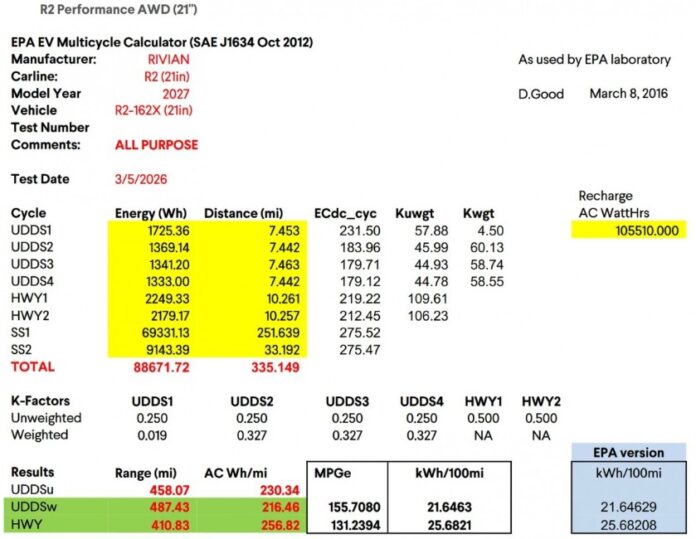Select kWh/100mi value 25.6821
Screen dimensions: 696x539
(450, 525)
